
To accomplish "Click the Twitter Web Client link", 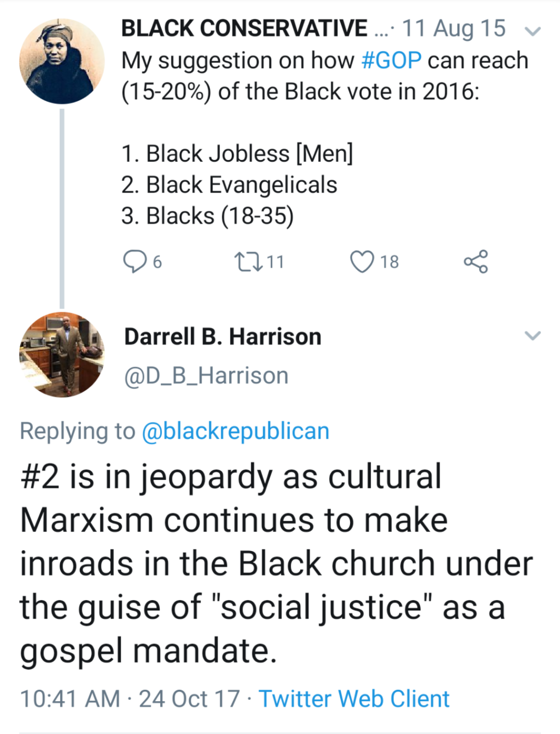I will pyautogui.click(x=354, y=699).
